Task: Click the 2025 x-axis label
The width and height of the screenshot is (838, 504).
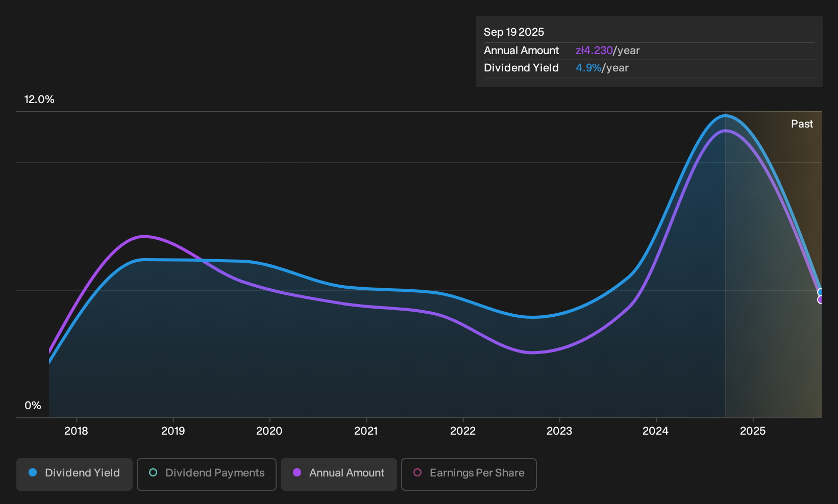Action: [753, 431]
